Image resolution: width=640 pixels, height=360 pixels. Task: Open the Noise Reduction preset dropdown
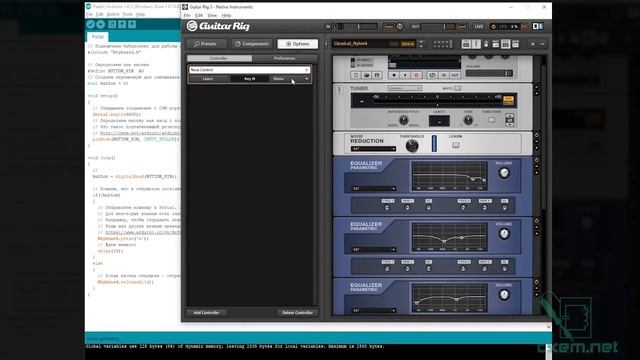click(x=373, y=149)
